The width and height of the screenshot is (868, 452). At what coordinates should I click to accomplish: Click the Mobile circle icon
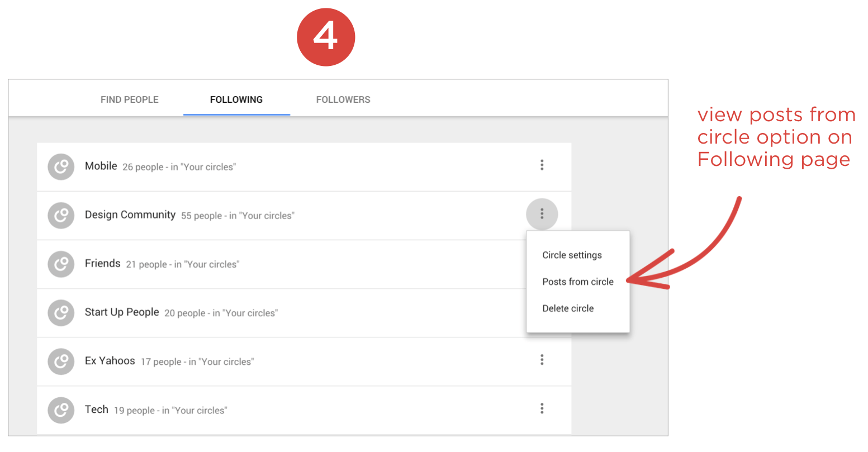coord(61,166)
